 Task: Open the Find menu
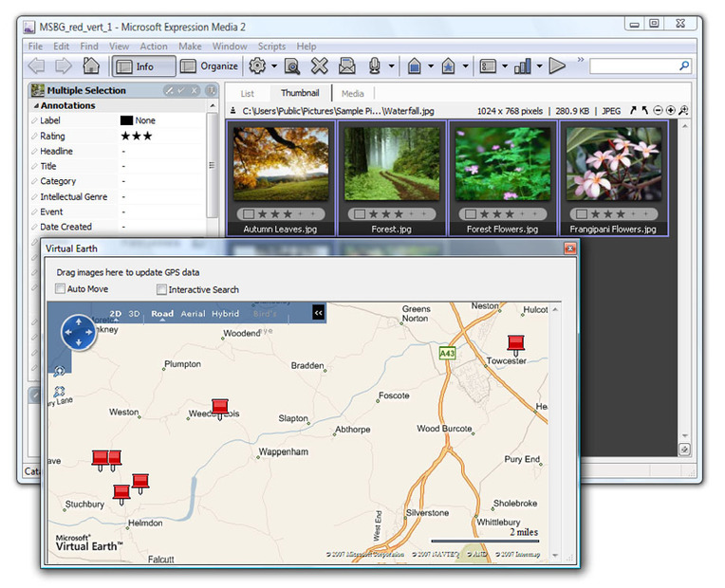(89, 46)
